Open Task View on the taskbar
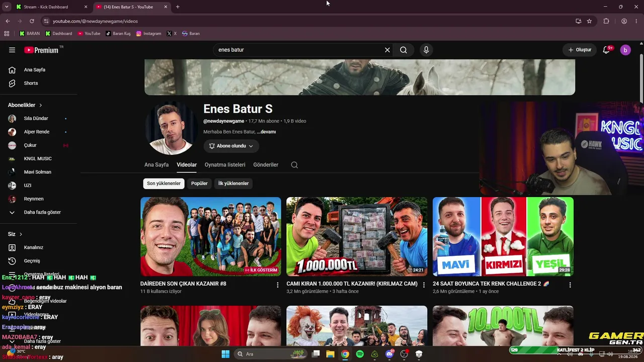This screenshot has width=644, height=362. coord(315,354)
